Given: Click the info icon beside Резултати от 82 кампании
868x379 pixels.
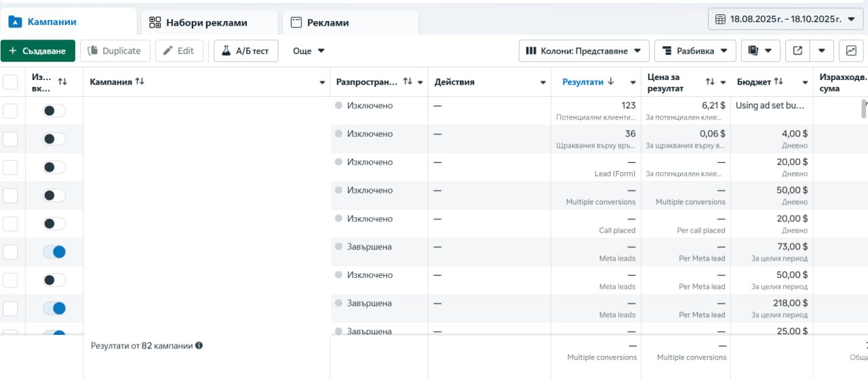Looking at the screenshot, I should click(199, 346).
